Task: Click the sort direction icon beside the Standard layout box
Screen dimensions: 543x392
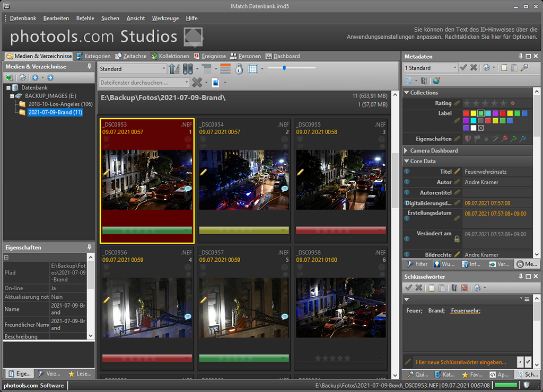Action: coord(174,69)
